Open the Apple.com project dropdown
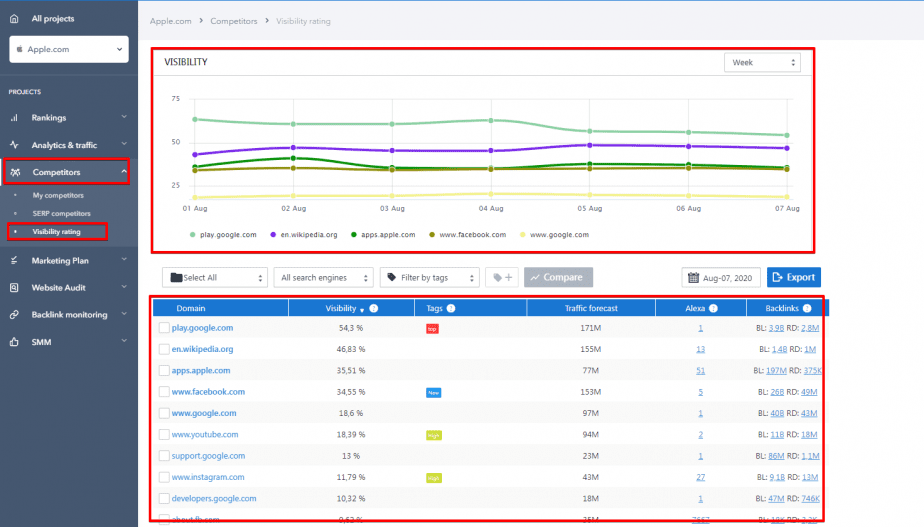This screenshot has height=527, width=924. tap(69, 50)
